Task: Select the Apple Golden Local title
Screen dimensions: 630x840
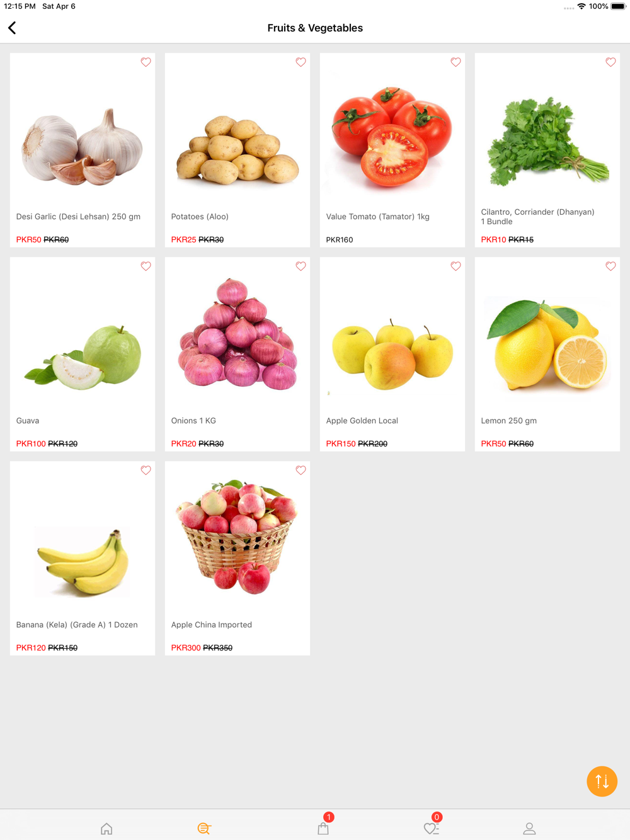Action: tap(362, 421)
